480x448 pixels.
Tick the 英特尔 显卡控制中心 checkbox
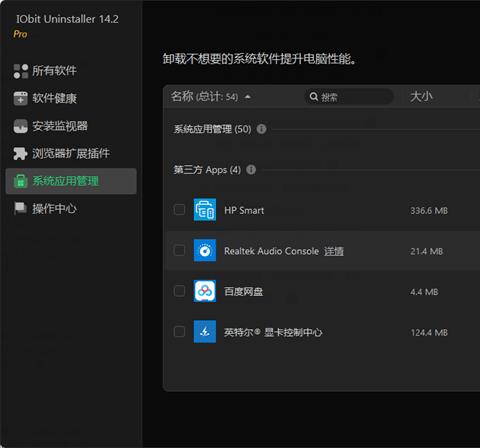coord(180,332)
